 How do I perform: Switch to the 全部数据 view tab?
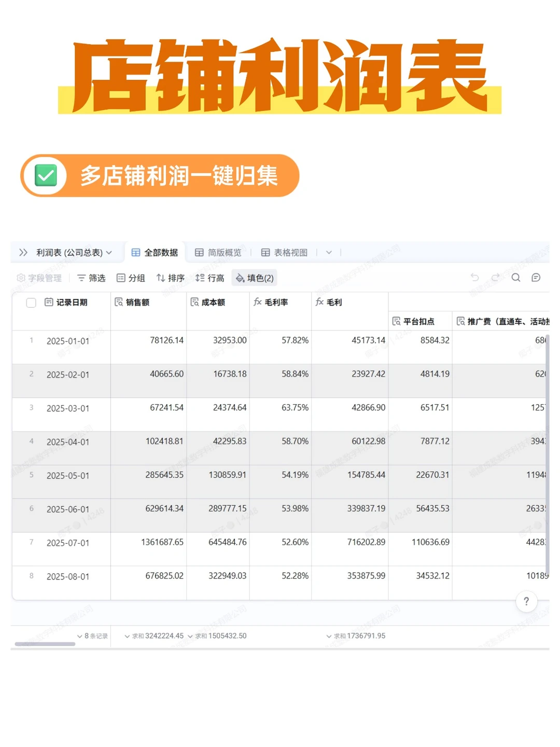(x=155, y=253)
